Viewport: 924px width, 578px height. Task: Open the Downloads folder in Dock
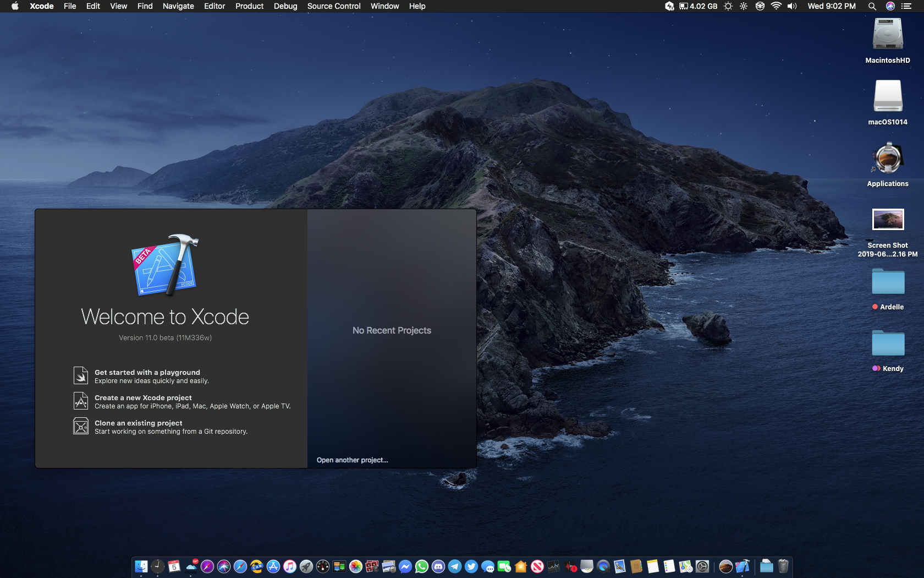point(766,566)
